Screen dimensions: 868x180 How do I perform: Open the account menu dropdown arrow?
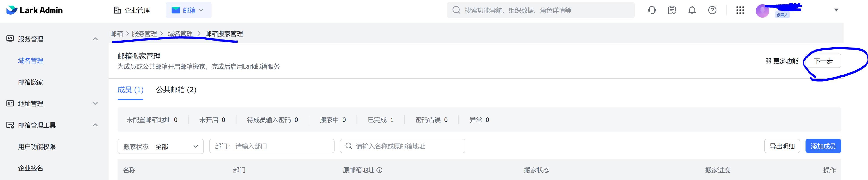pos(836,10)
